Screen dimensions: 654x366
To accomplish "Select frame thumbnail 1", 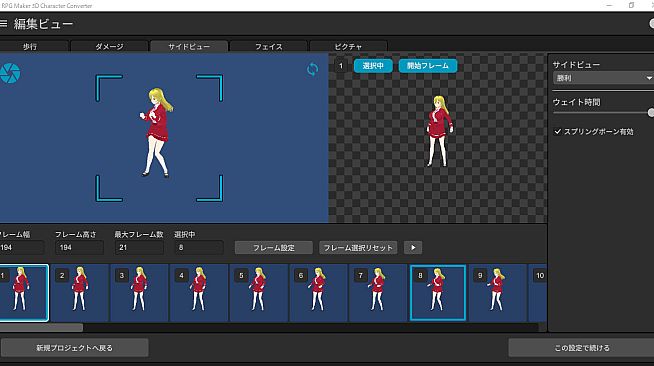I will [24, 293].
